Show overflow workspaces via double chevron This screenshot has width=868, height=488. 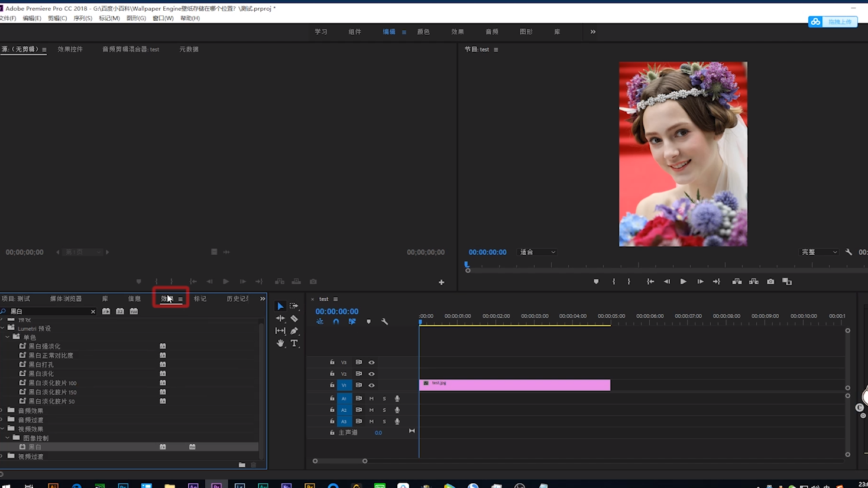593,32
